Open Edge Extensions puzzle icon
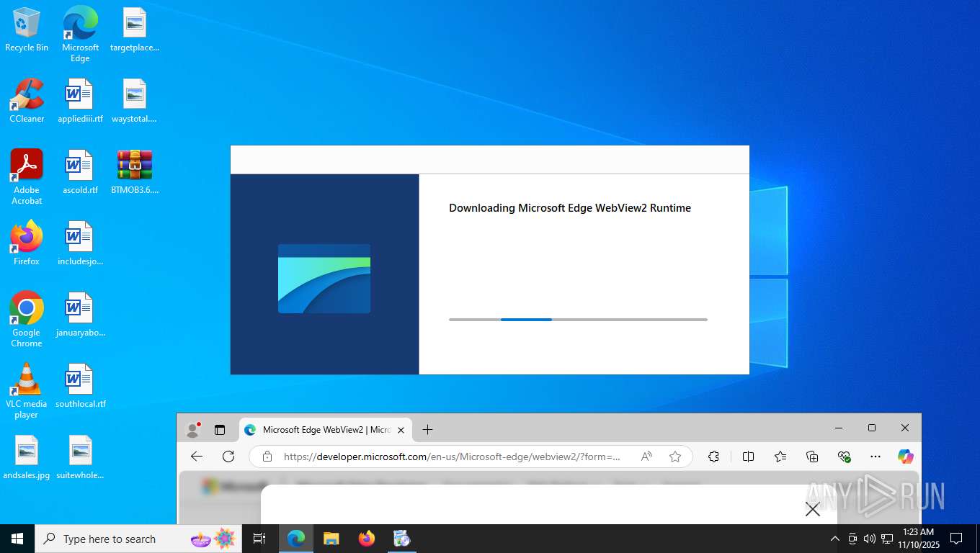The image size is (980, 553). pos(714,457)
